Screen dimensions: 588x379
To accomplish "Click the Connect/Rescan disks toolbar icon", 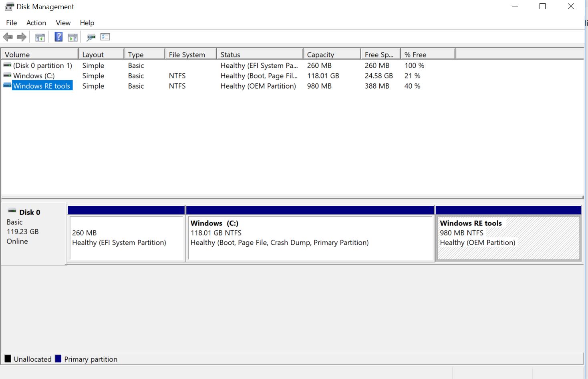I will click(91, 37).
